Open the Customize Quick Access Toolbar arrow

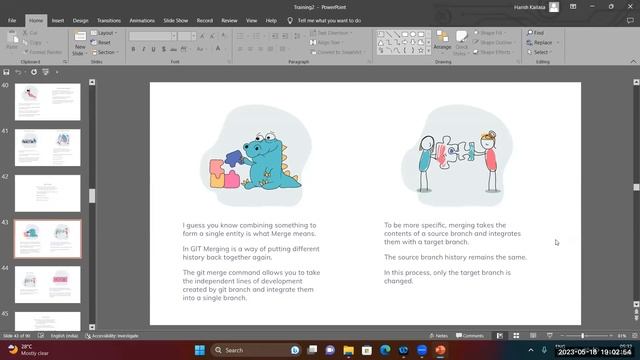(x=57, y=72)
